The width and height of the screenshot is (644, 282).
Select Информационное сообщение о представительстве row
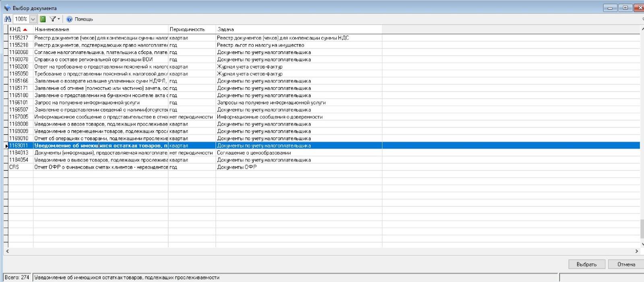tap(324, 117)
